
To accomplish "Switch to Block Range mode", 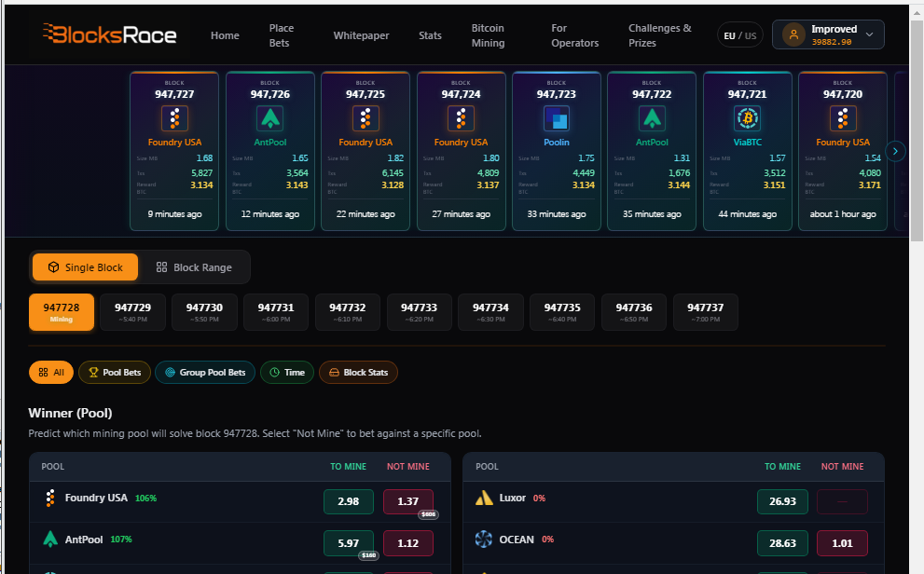I will click(194, 267).
